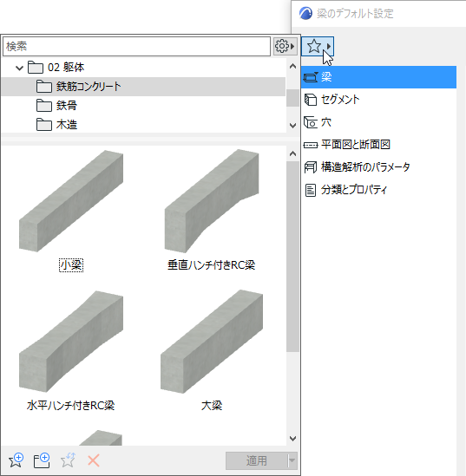Click the 鉄骨 folder icon
The height and width of the screenshot is (476, 466).
point(44,106)
